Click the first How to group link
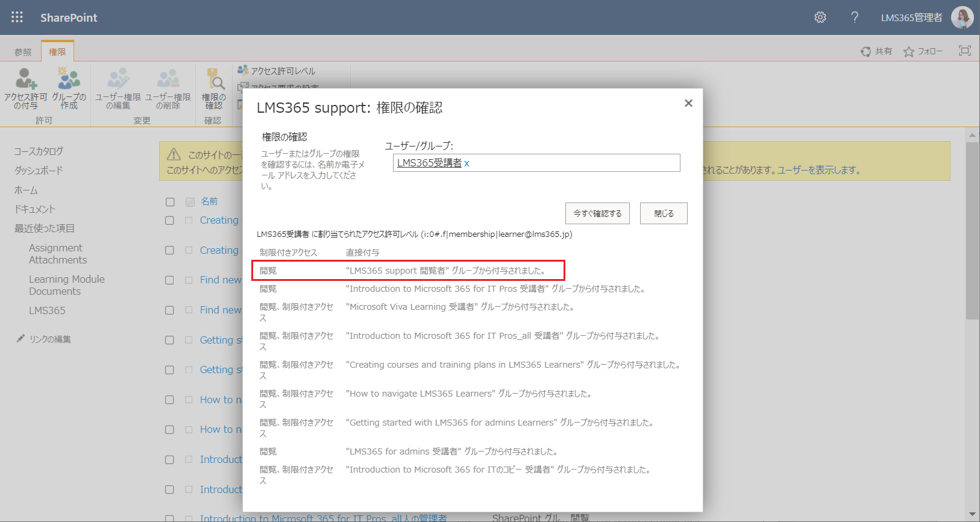Screen dimensions: 980x522 tap(221, 400)
